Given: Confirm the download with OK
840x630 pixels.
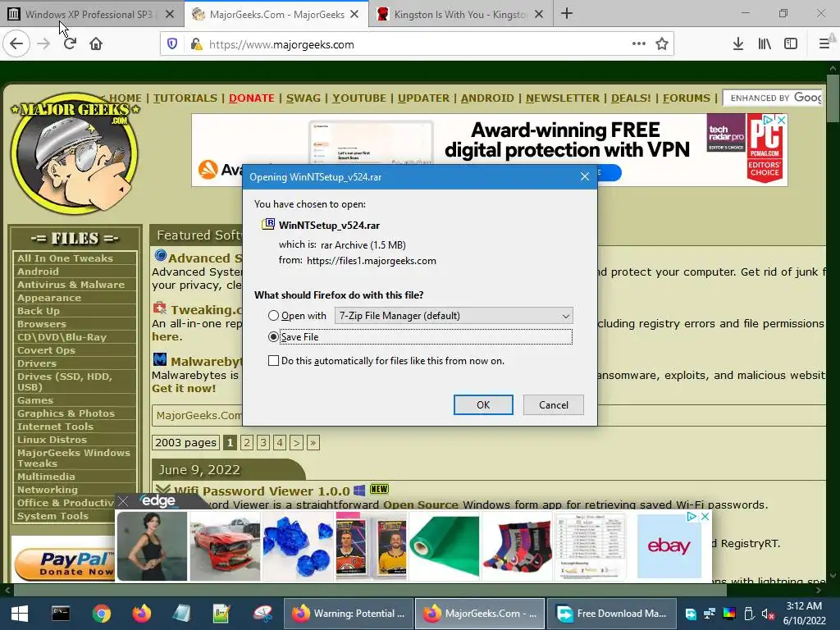Looking at the screenshot, I should (x=483, y=405).
